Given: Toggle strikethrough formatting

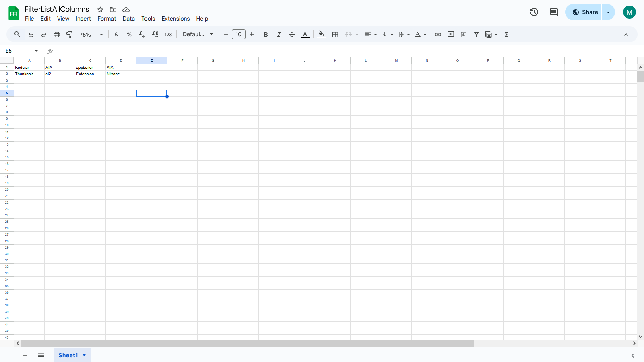Looking at the screenshot, I should [292, 35].
